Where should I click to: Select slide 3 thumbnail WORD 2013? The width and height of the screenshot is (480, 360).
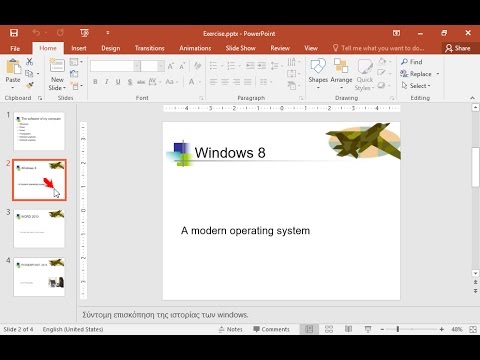click(x=39, y=228)
